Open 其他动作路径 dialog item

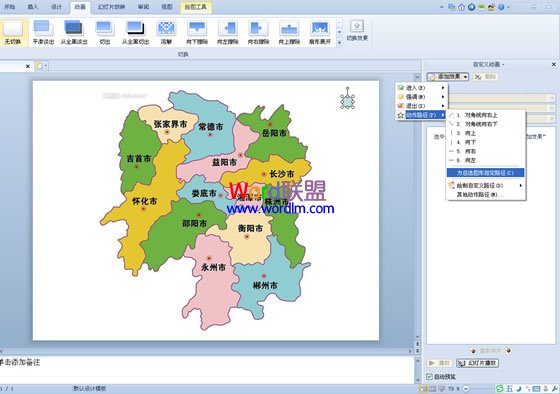(x=486, y=195)
